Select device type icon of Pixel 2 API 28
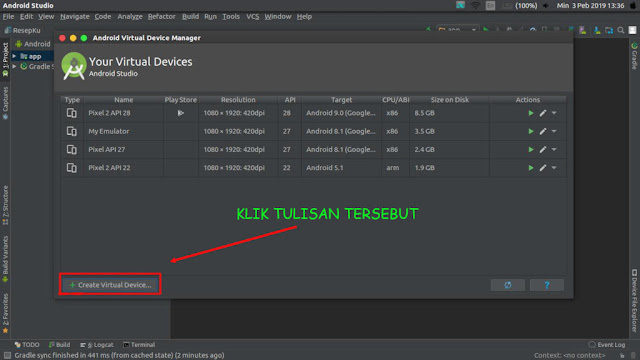This screenshot has width=640, height=360. [71, 113]
